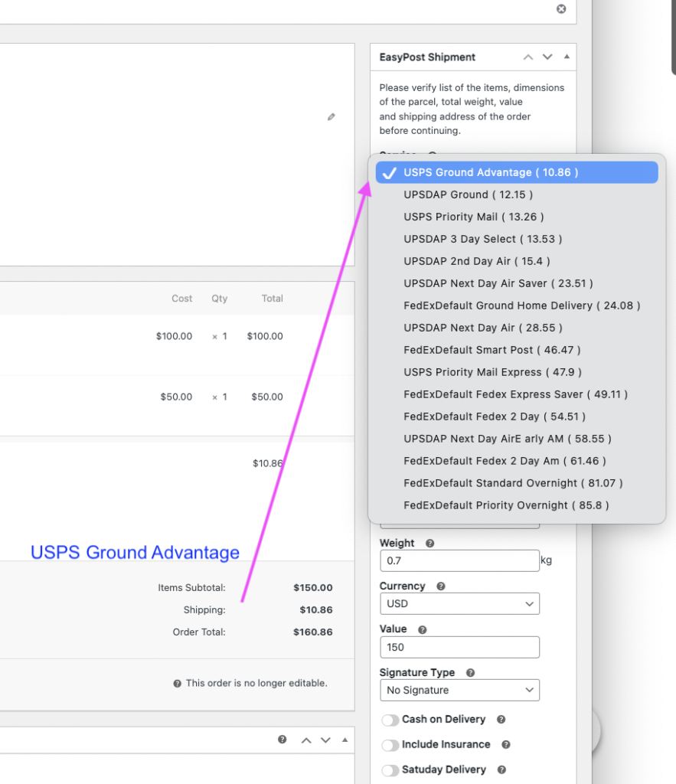Click help icon beside Currency label
Image resolution: width=676 pixels, height=784 pixels.
pos(440,586)
